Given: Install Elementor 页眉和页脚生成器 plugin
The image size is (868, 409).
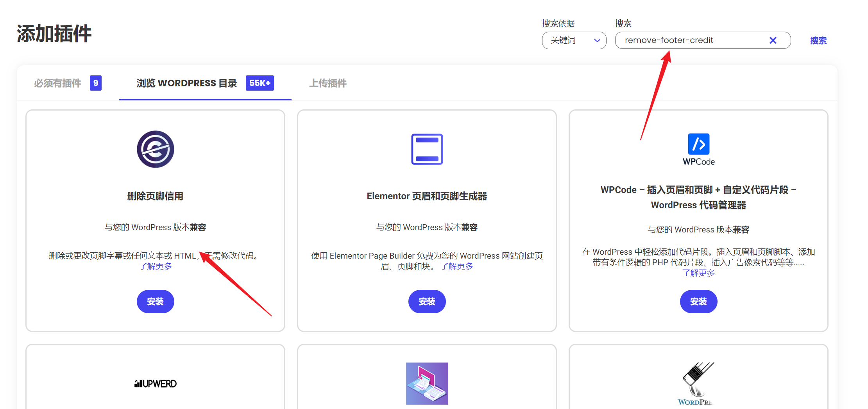Looking at the screenshot, I should click(x=427, y=302).
